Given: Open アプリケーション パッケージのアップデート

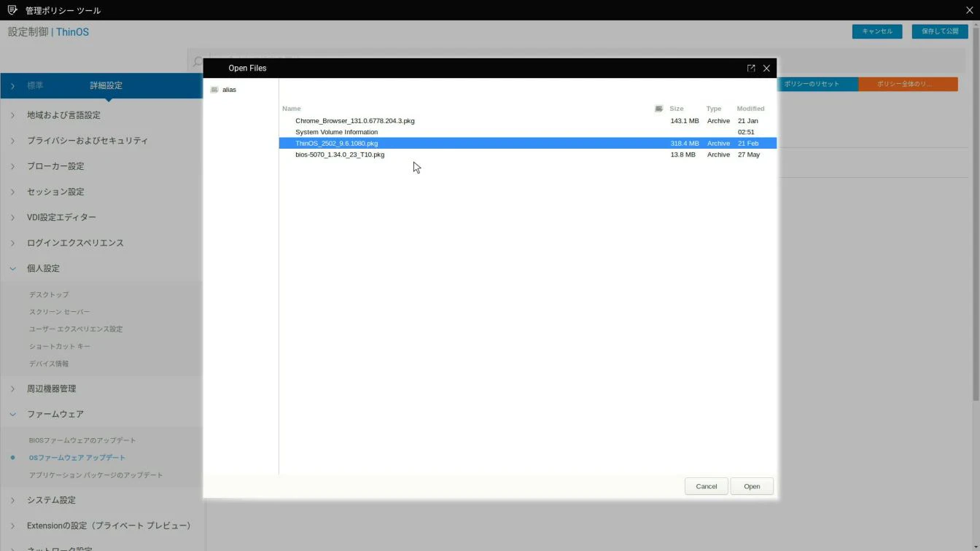Looking at the screenshot, I should [96, 475].
